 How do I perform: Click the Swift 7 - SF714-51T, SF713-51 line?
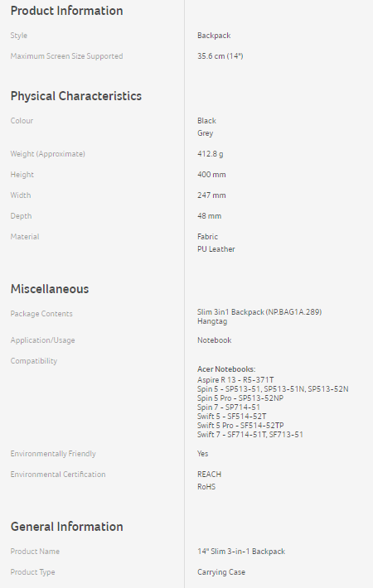pos(250,435)
